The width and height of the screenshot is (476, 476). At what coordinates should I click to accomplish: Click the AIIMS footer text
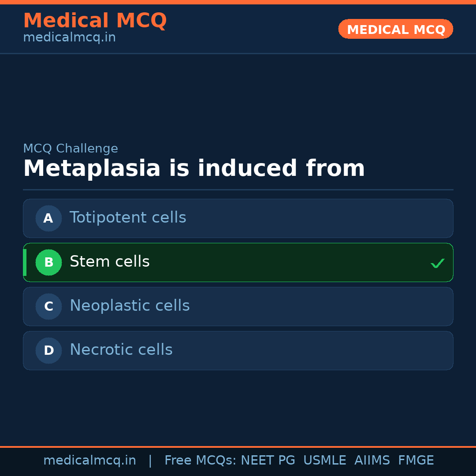[372, 461]
